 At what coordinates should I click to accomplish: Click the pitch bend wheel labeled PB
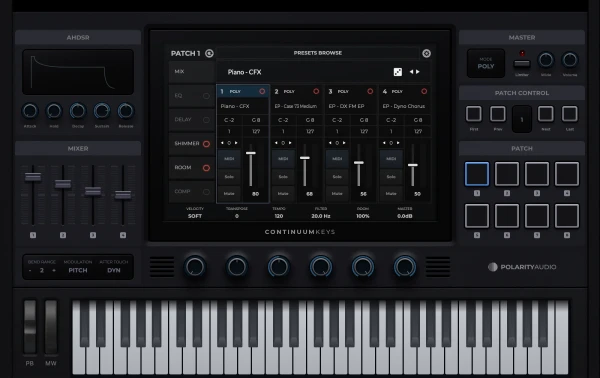[x=30, y=326]
